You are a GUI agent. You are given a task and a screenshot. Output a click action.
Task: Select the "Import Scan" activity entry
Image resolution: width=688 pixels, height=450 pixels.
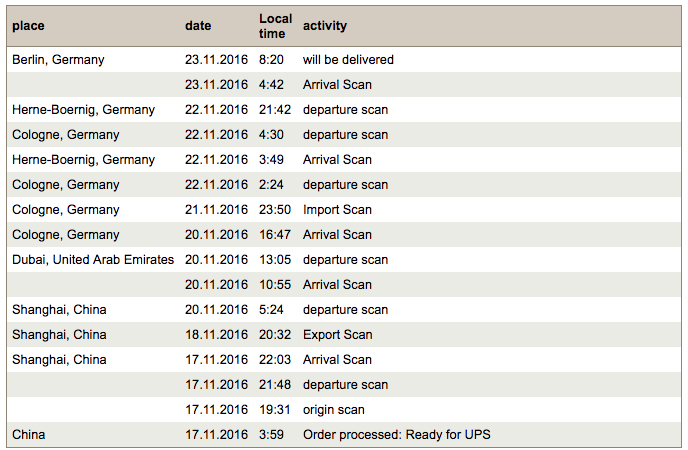click(337, 210)
